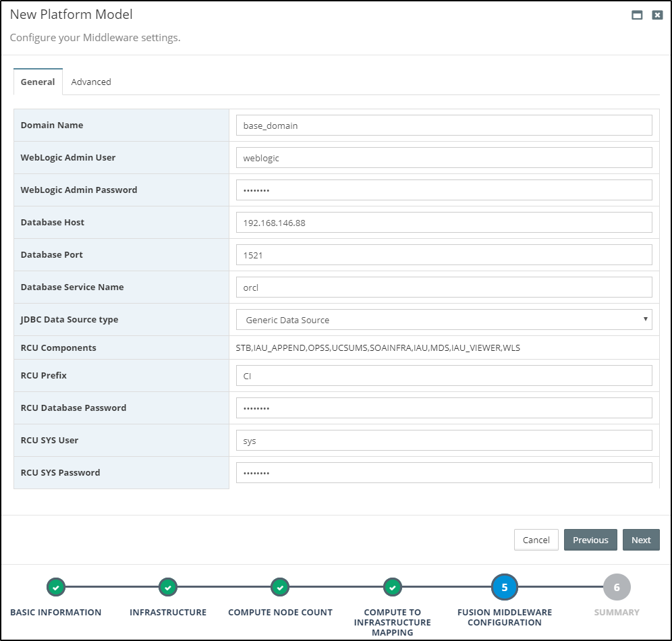This screenshot has height=641, width=672.
Task: Click step 5 Fusion Middleware Configuration circle
Action: pyautogui.click(x=505, y=588)
